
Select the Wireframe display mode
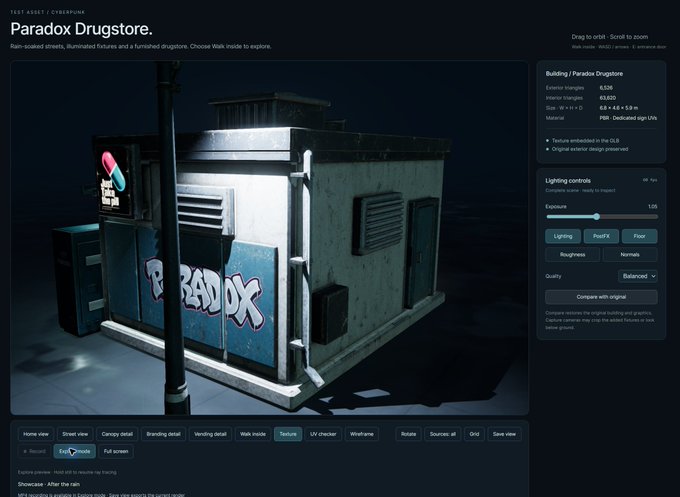click(x=362, y=434)
